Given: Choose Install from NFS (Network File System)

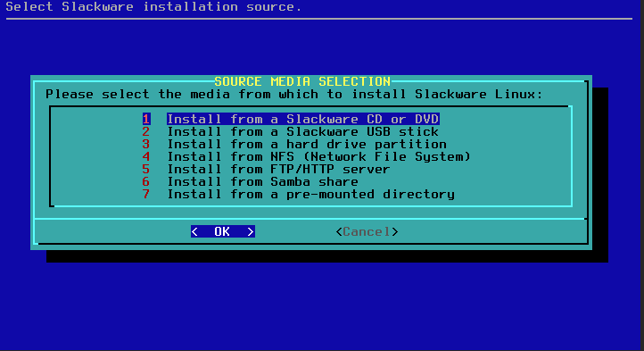Looking at the screenshot, I should (x=318, y=157).
